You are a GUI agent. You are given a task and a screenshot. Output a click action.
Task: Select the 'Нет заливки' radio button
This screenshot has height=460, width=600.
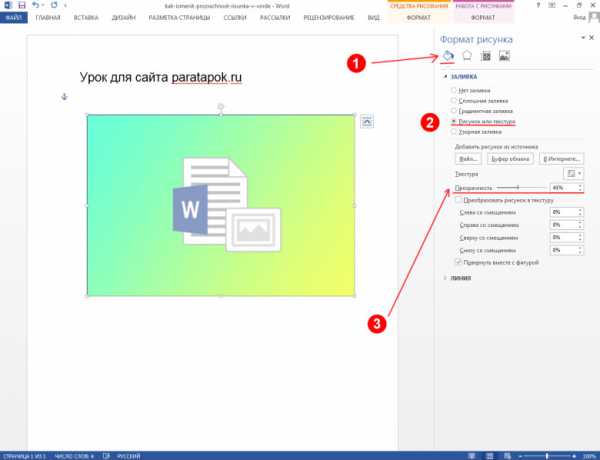click(x=453, y=90)
